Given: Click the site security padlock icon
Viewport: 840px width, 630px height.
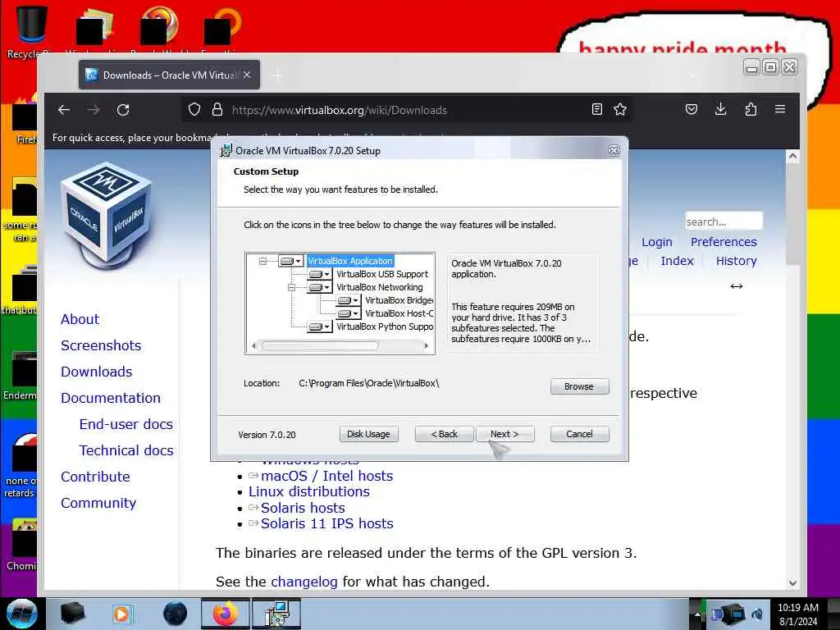Looking at the screenshot, I should [217, 110].
